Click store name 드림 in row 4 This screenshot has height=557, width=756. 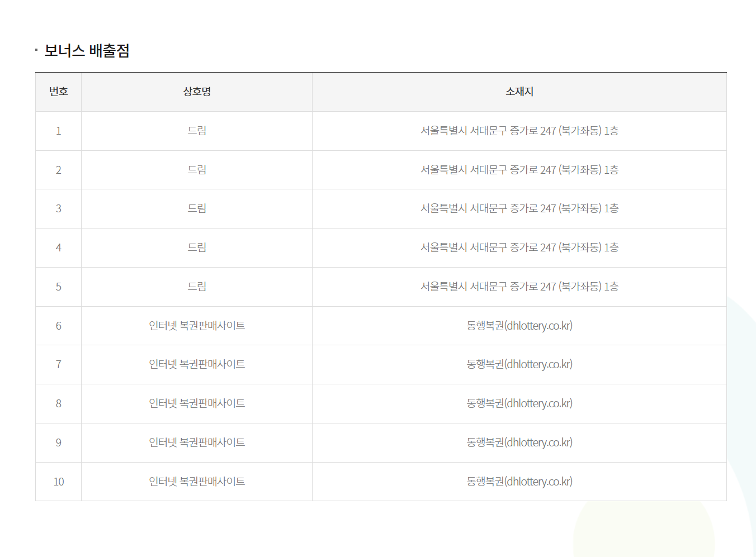pos(197,247)
